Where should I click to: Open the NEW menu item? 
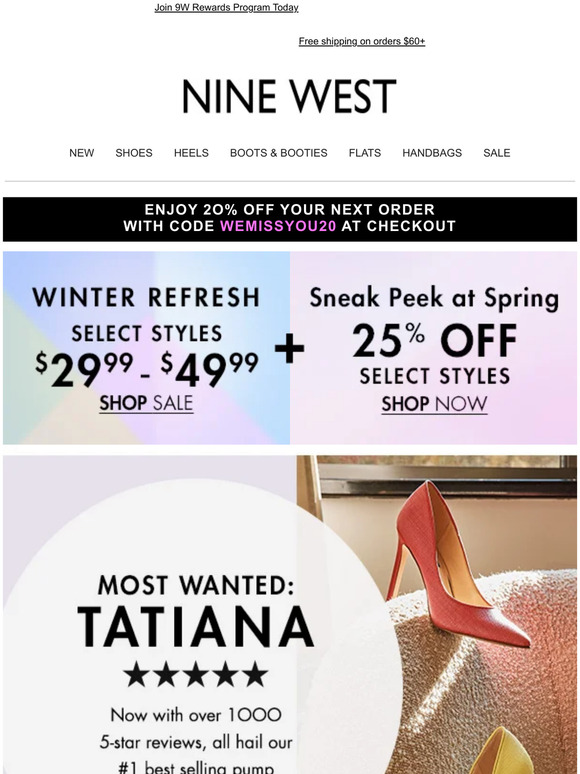[81, 153]
